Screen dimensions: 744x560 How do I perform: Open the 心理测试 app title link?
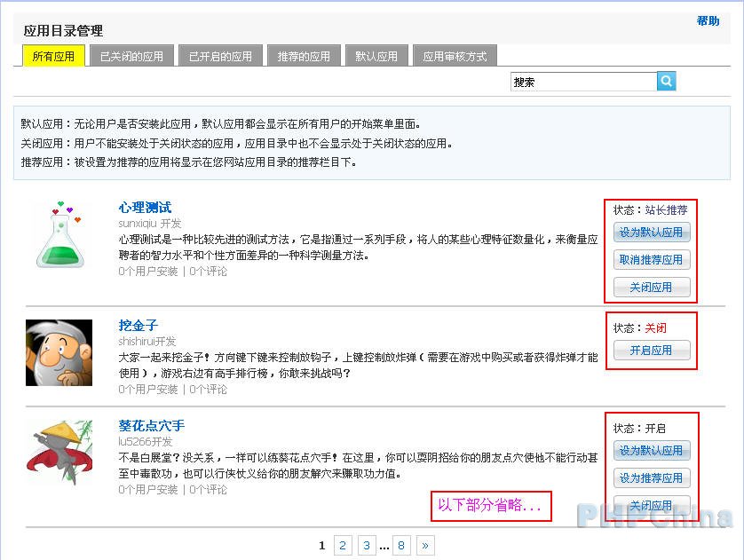pos(145,207)
